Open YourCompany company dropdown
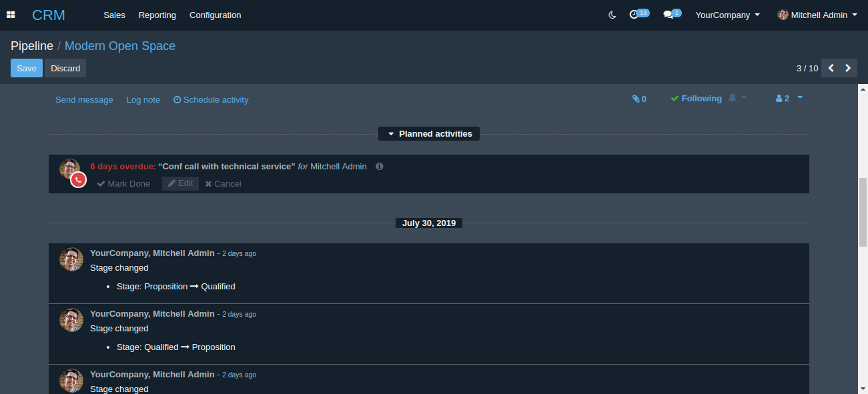This screenshot has height=394, width=868. click(x=727, y=15)
